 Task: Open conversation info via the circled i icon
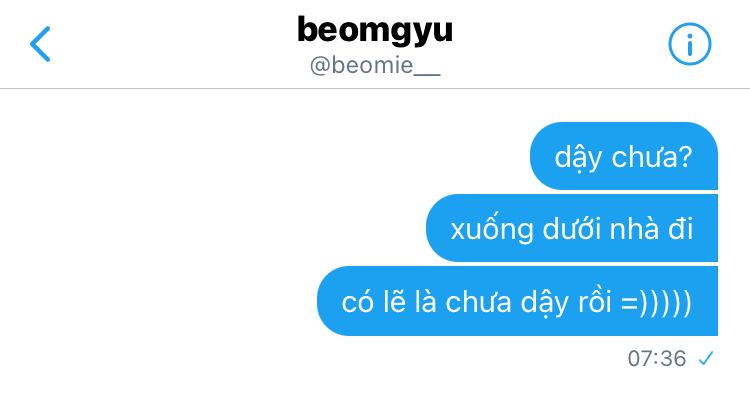click(x=689, y=44)
